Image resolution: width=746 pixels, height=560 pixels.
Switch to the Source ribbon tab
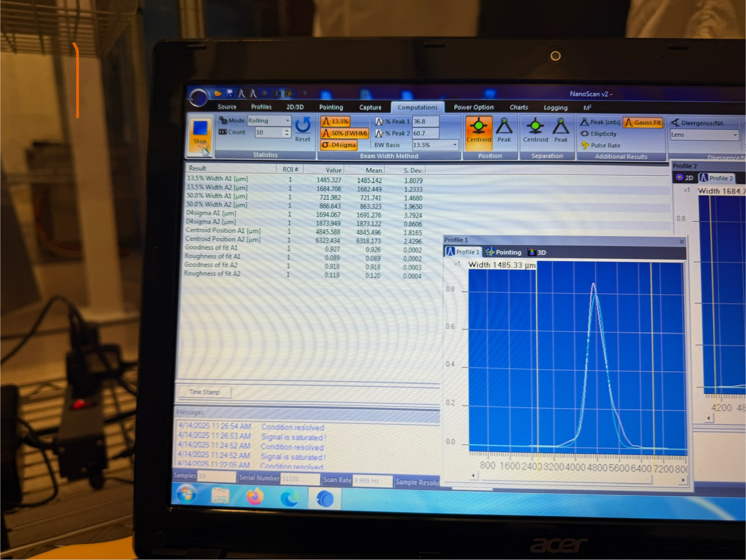(x=227, y=107)
